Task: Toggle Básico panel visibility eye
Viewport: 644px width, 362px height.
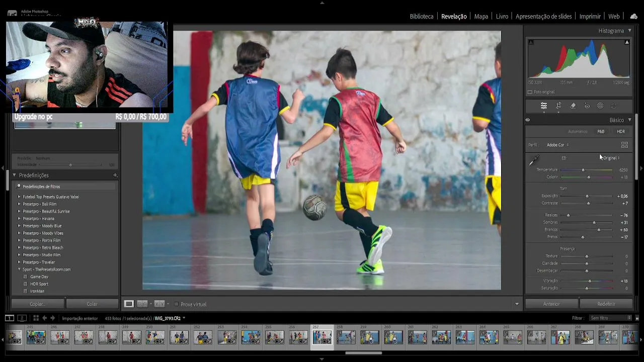Action: tap(528, 120)
